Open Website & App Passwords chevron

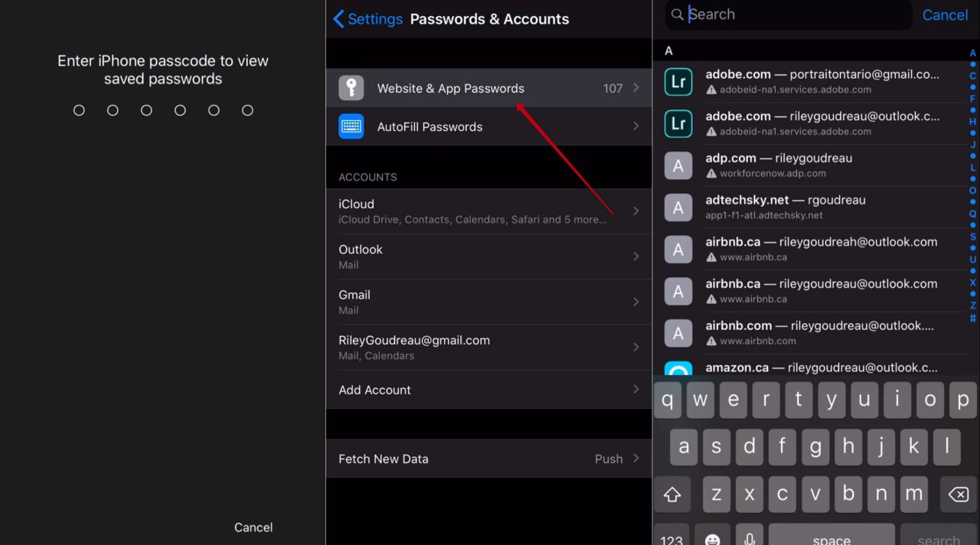tap(635, 88)
